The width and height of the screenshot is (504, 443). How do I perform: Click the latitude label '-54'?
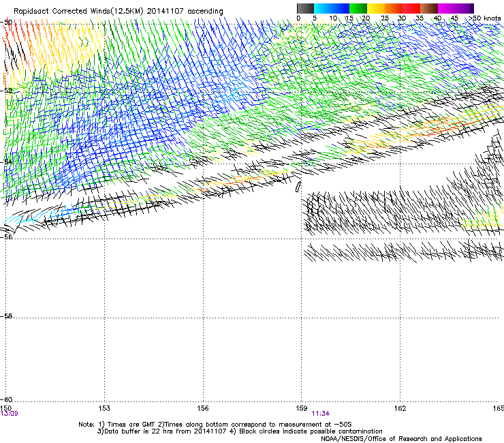point(6,162)
